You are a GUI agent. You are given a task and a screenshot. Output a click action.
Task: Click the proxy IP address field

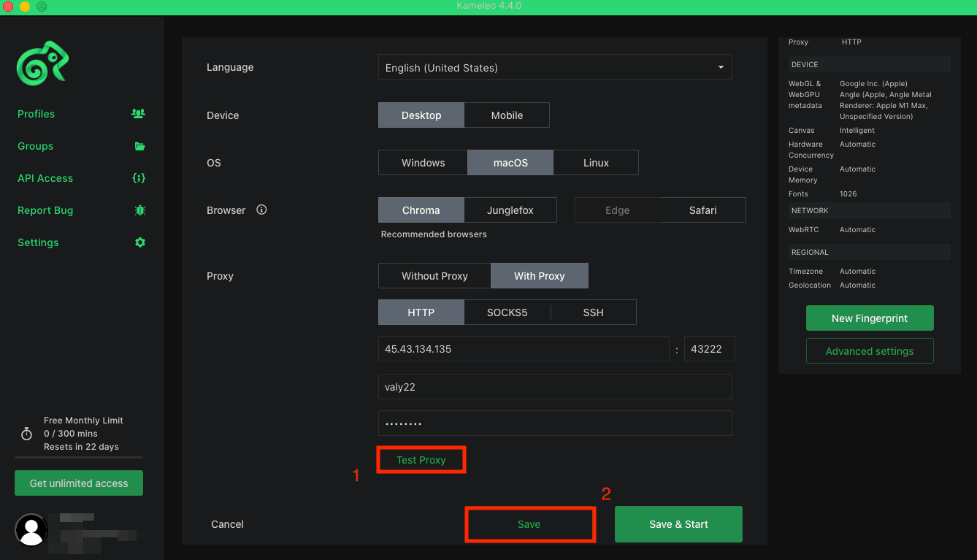pyautogui.click(x=524, y=348)
